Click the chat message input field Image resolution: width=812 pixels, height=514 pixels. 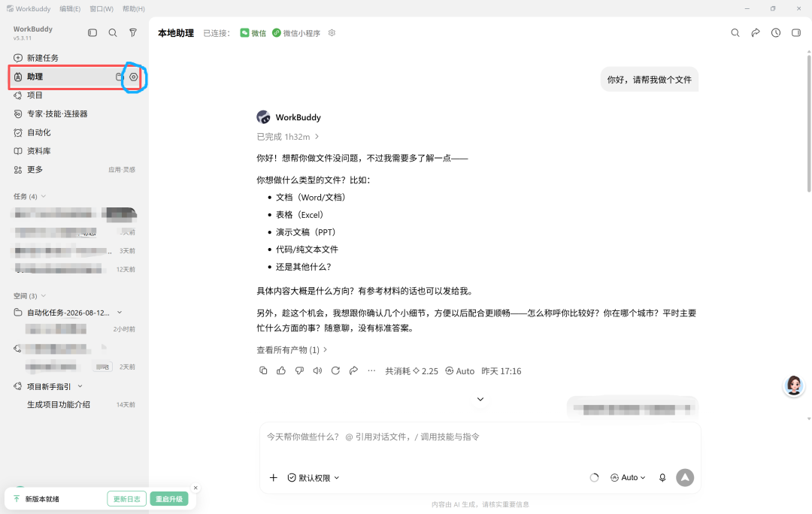(x=480, y=445)
